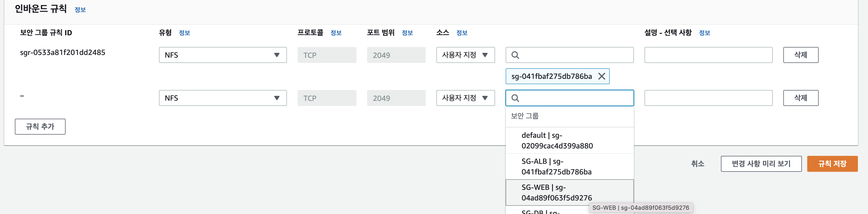Viewport: 868px width, 214px height.
Task: Select default security group option
Action: (x=569, y=140)
